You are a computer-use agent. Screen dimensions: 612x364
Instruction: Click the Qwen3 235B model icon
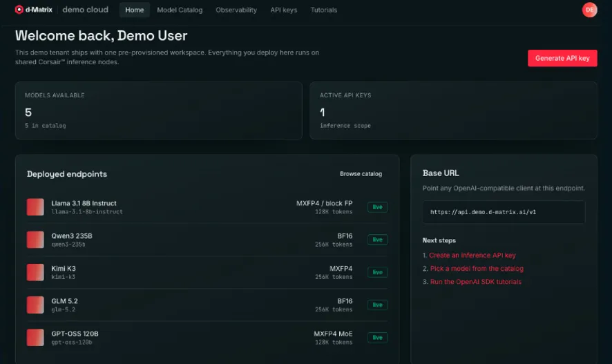(35, 240)
